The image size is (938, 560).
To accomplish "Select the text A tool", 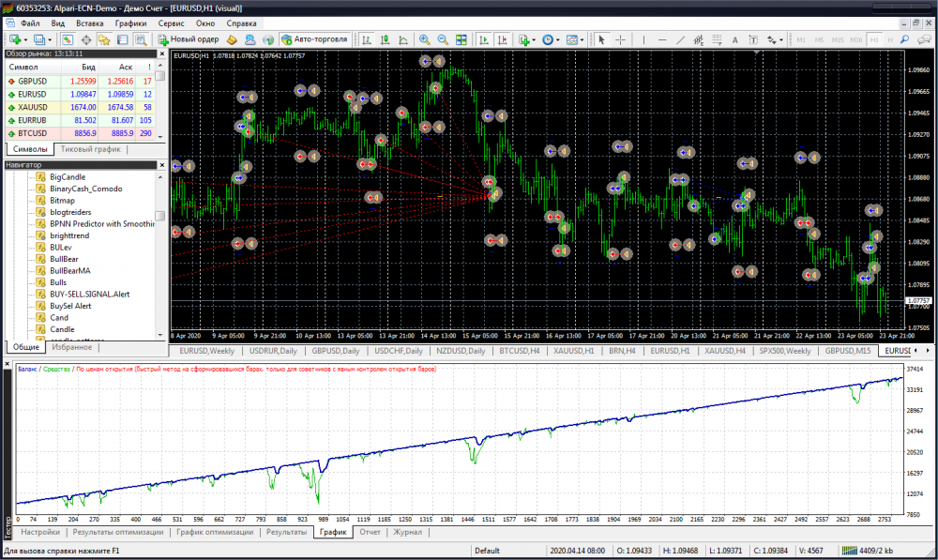I will click(x=734, y=39).
